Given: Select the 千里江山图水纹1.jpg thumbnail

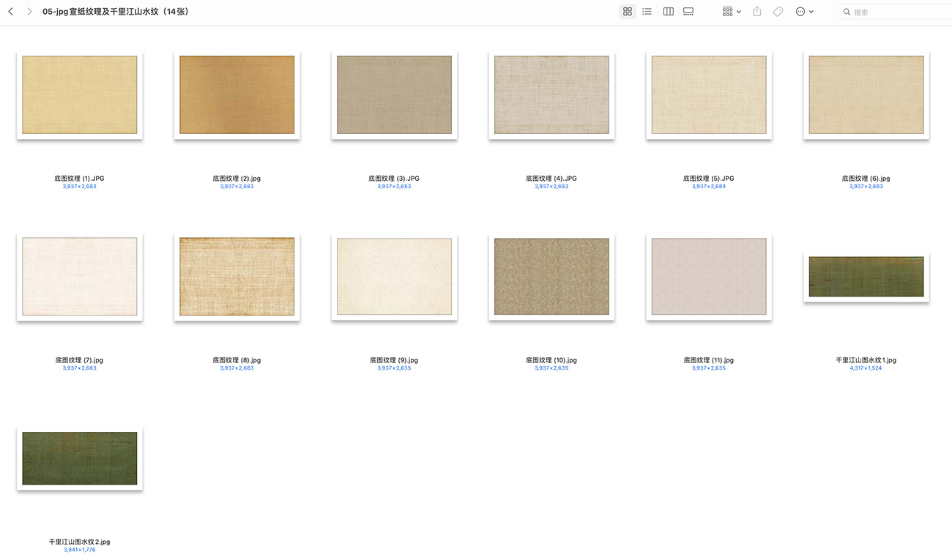Looking at the screenshot, I should click(x=866, y=277).
